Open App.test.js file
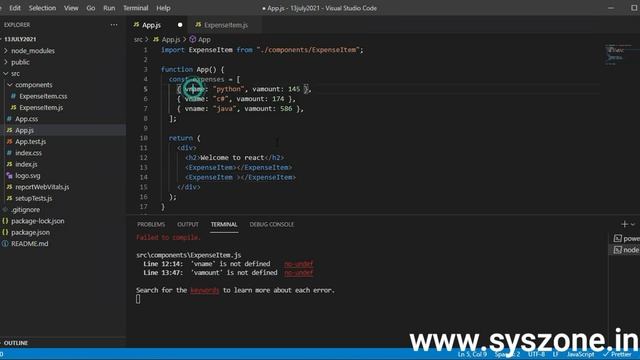Image resolution: width=640 pixels, height=360 pixels. (31, 142)
